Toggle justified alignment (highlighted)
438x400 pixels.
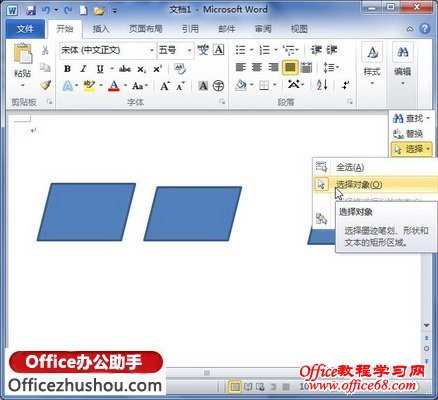click(290, 68)
